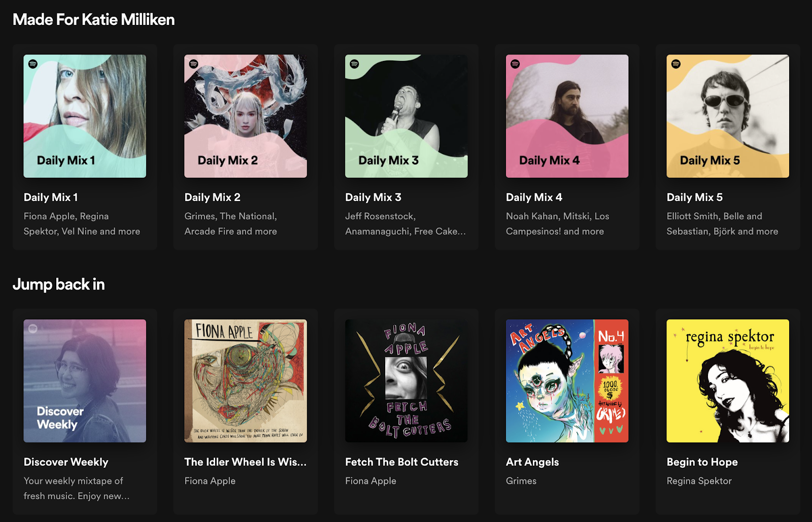Click Spotify logo on Daily Mix 1 cover
Screen dimensions: 812x522
pyautogui.click(x=33, y=64)
